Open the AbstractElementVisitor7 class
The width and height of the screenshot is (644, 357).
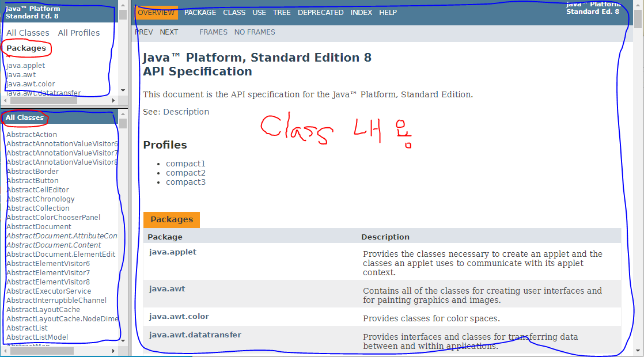[x=48, y=273]
